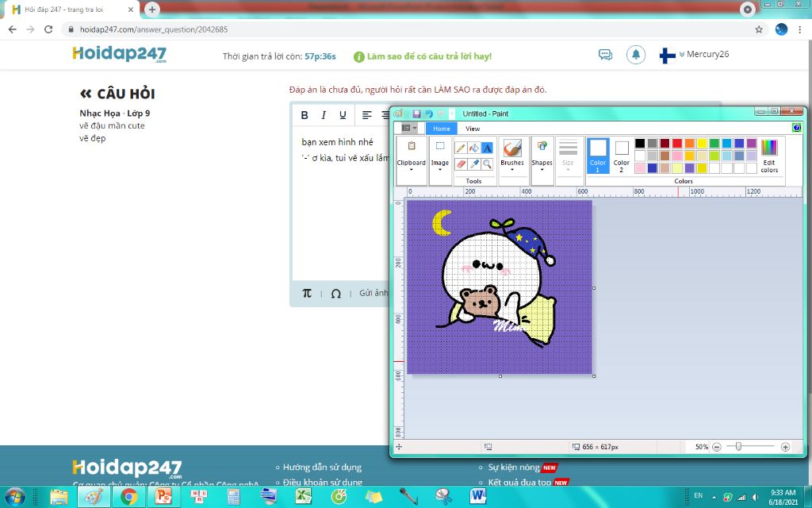The image size is (812, 508).
Task: Toggle bold formatting in answer editor
Action: coord(304,115)
